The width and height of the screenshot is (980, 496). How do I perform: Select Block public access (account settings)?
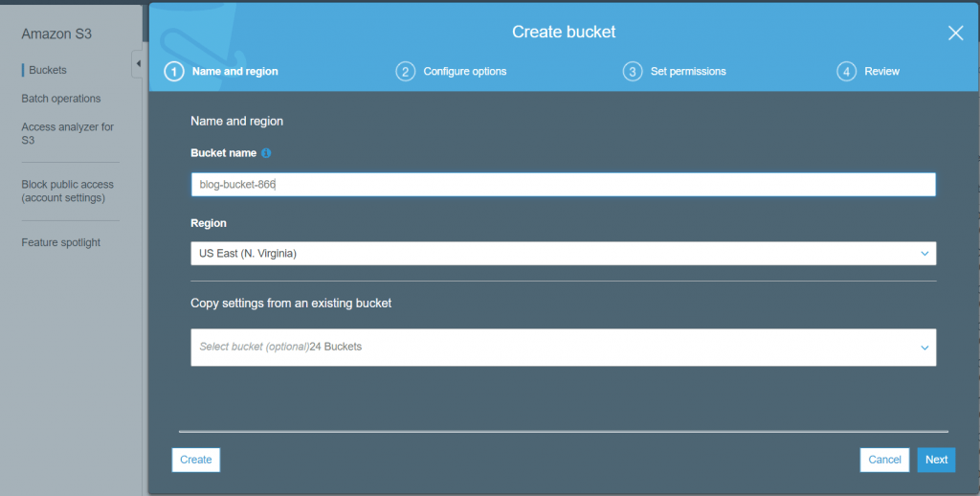pos(67,191)
